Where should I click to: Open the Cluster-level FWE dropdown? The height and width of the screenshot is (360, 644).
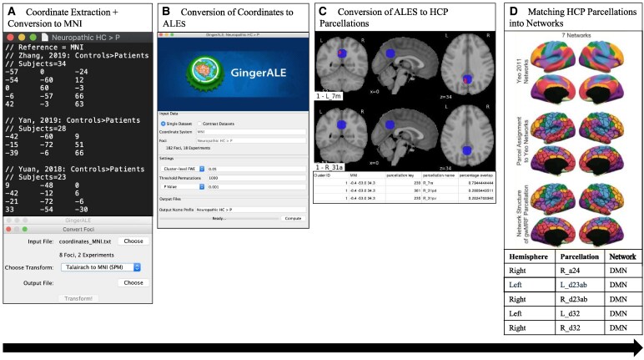click(x=183, y=169)
